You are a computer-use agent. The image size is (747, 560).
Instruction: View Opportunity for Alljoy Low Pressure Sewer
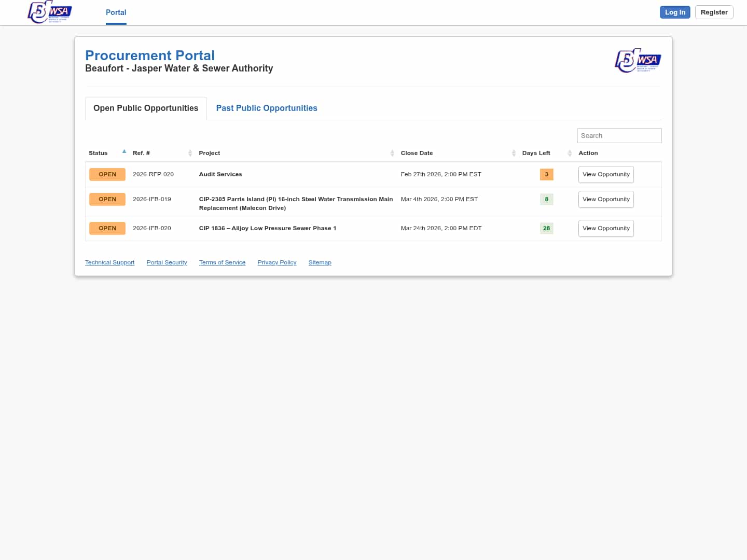click(x=606, y=229)
